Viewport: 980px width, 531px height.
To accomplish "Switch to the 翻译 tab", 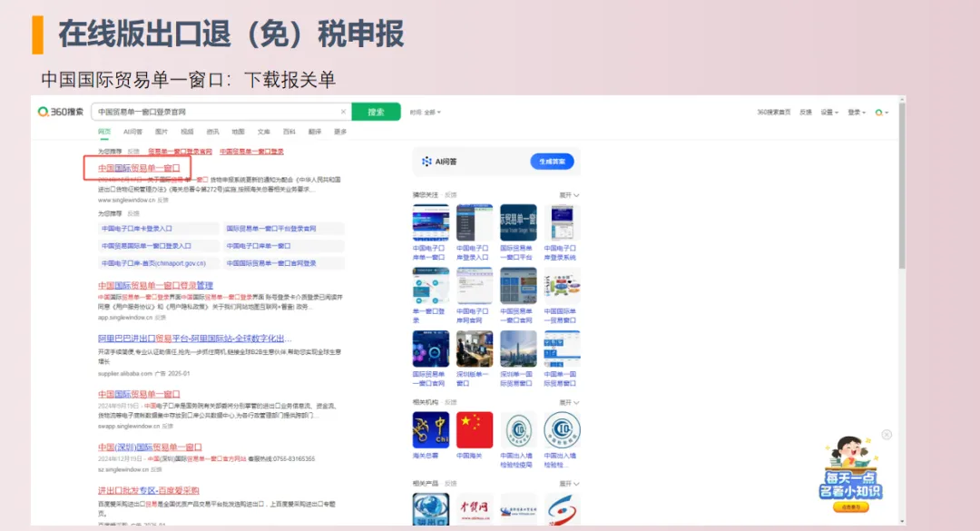I will point(314,132).
